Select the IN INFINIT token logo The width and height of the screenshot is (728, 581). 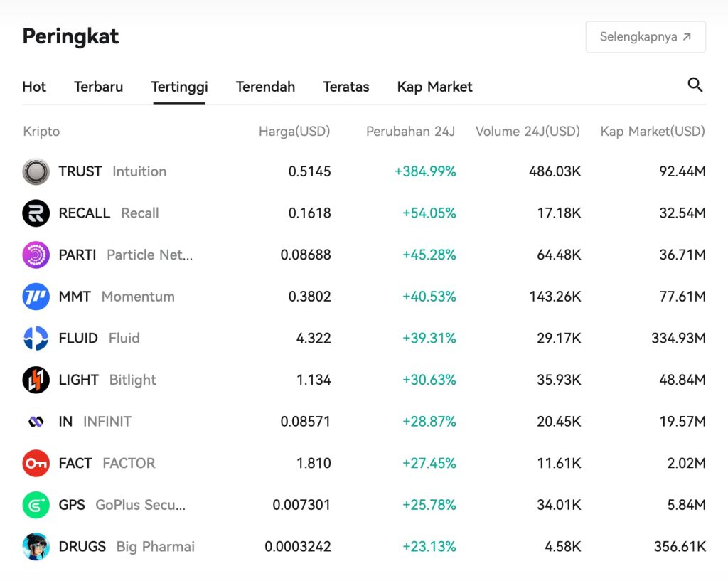pos(37,421)
